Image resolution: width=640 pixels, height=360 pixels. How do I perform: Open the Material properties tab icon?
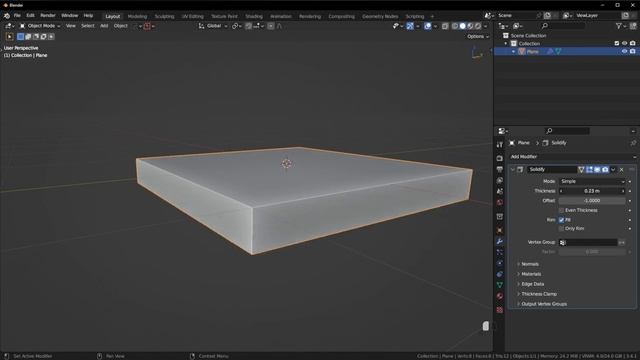500,296
